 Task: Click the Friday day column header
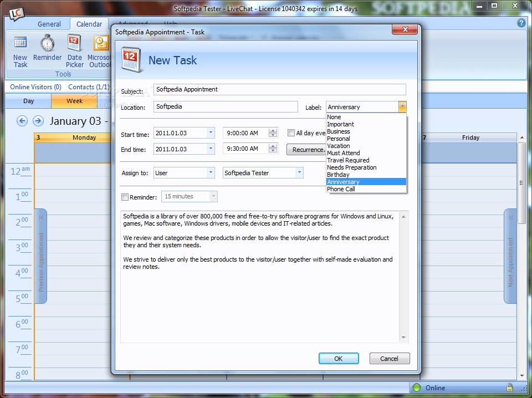(469, 137)
